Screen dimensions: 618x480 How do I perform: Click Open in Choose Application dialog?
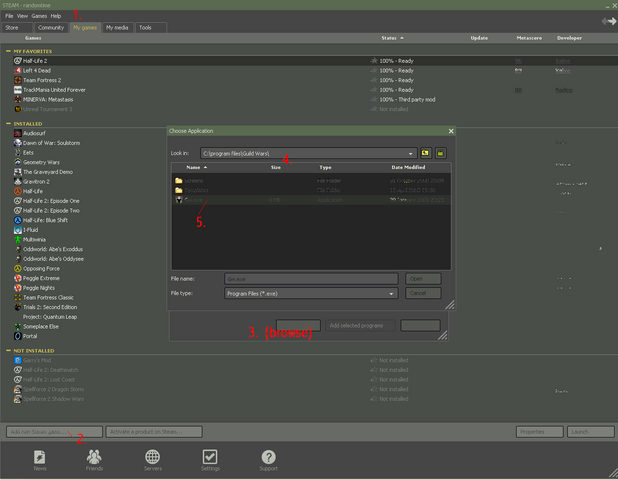tap(423, 279)
